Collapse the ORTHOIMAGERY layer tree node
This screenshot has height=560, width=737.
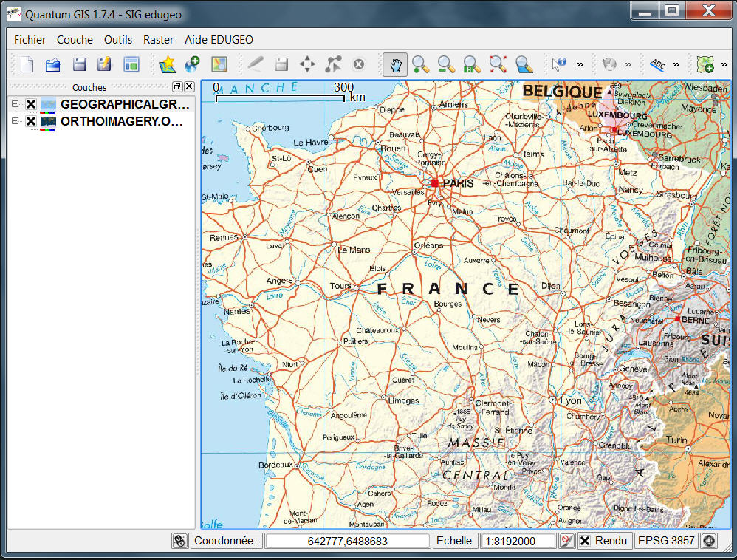click(x=15, y=121)
